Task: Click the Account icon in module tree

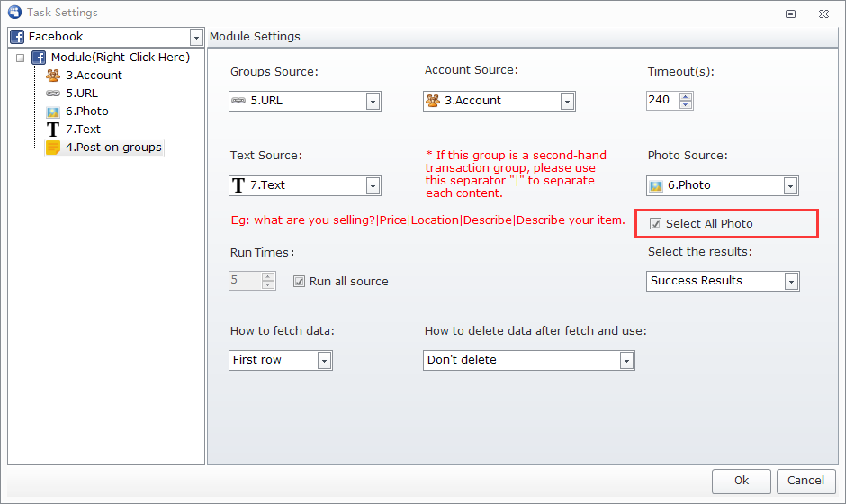Action: pos(53,76)
